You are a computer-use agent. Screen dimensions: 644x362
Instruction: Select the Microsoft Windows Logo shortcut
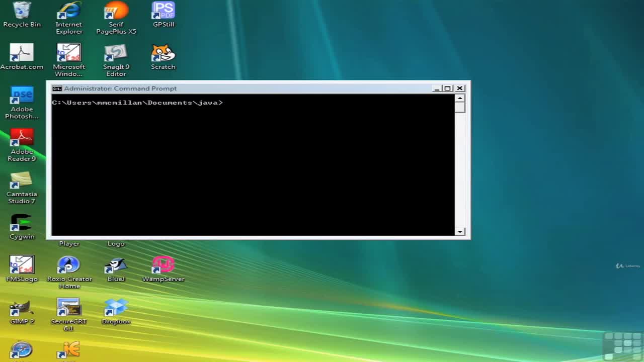[x=69, y=60]
